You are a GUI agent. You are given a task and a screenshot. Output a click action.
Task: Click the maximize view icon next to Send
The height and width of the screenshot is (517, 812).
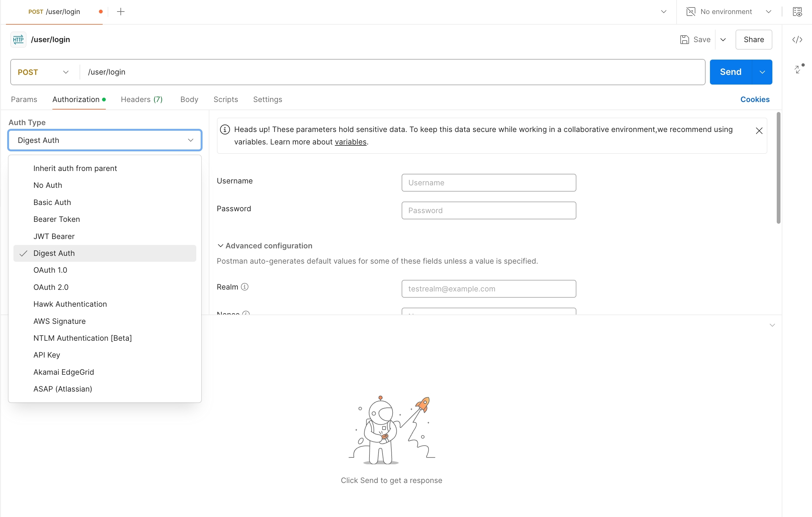click(x=798, y=70)
